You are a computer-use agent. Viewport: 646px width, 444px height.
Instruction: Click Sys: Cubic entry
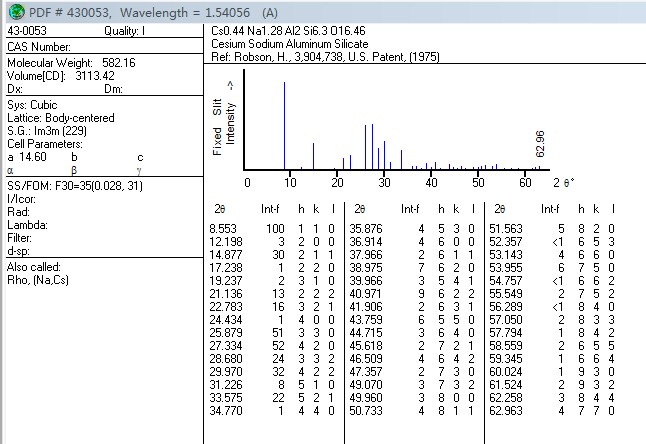tap(32, 105)
